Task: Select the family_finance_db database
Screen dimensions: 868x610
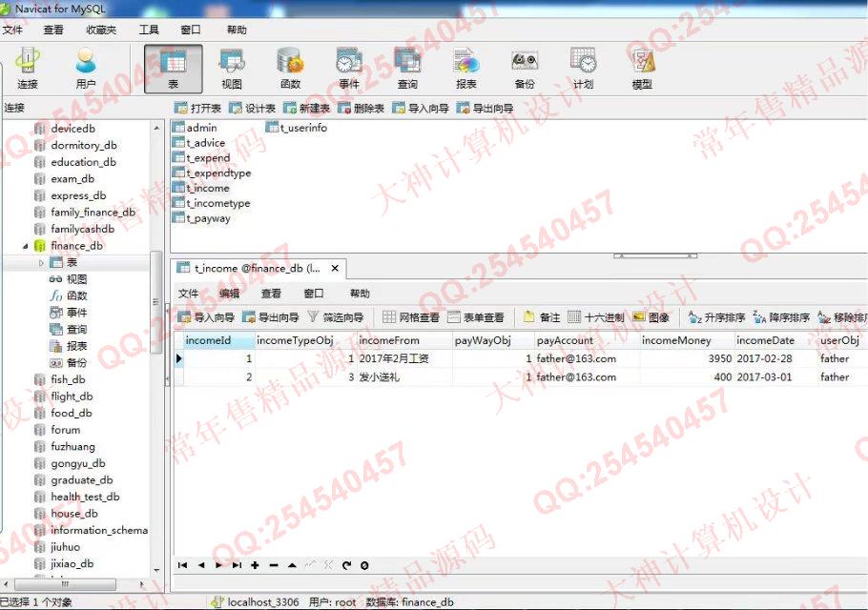Action: pyautogui.click(x=93, y=213)
